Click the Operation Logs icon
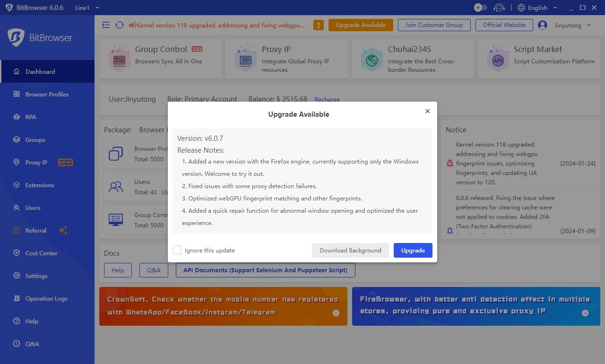The height and width of the screenshot is (364, 605). click(x=17, y=298)
